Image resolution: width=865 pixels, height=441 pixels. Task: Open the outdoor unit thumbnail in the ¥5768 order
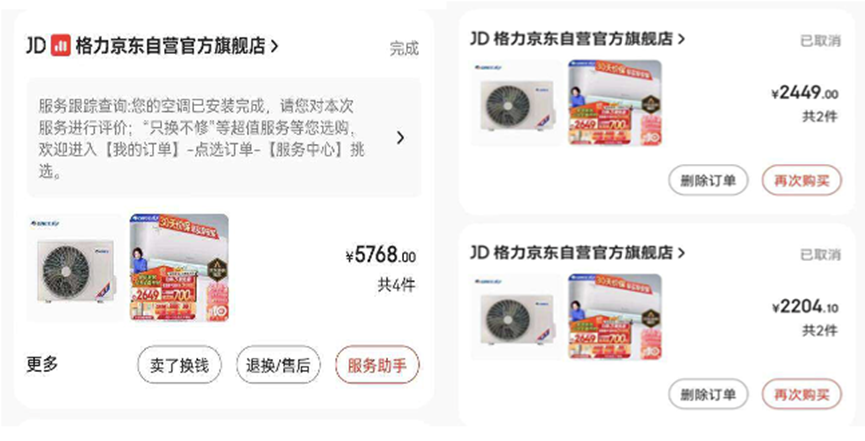point(76,268)
